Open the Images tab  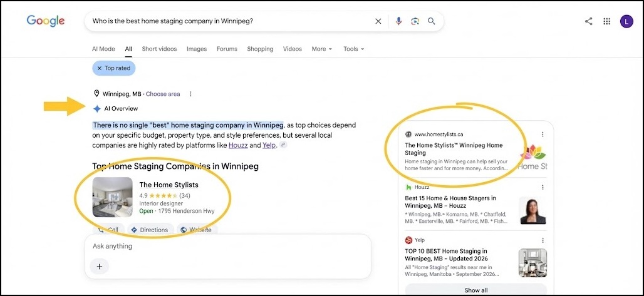click(x=197, y=49)
